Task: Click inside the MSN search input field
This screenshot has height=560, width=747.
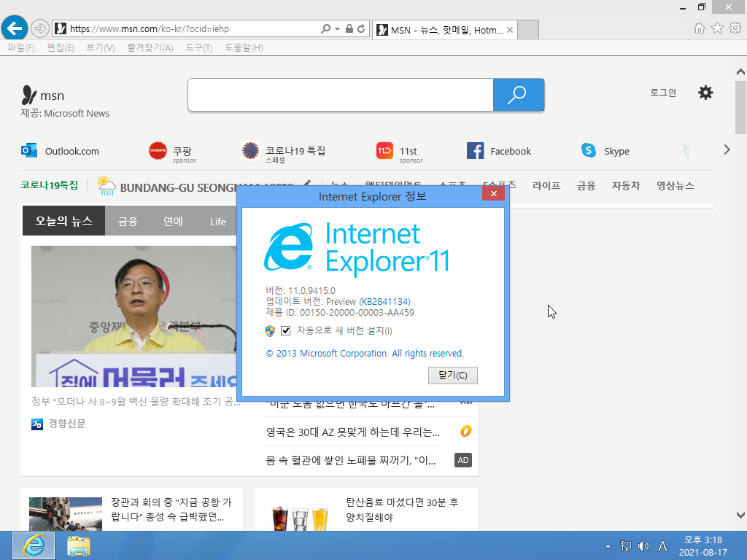Action: point(341,95)
